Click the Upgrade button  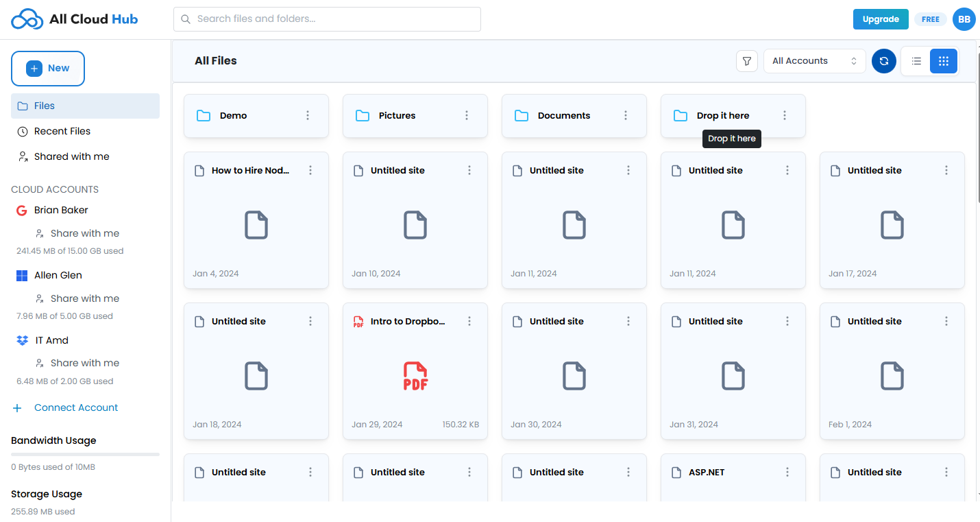click(x=881, y=19)
